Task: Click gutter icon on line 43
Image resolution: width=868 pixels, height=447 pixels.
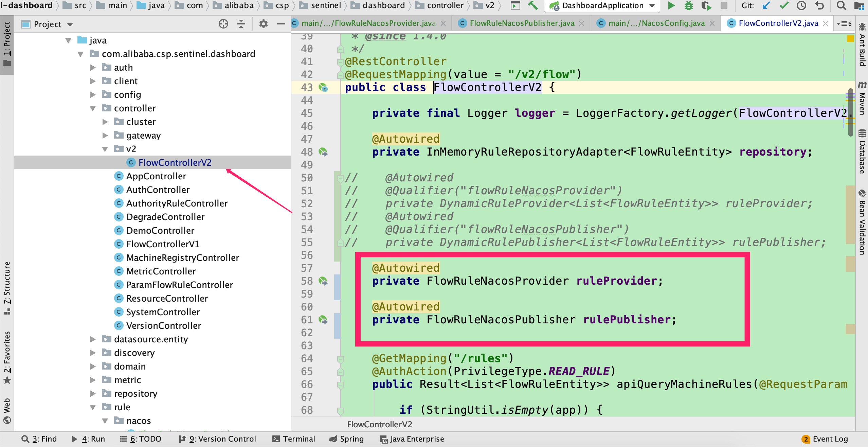Action: 323,88
